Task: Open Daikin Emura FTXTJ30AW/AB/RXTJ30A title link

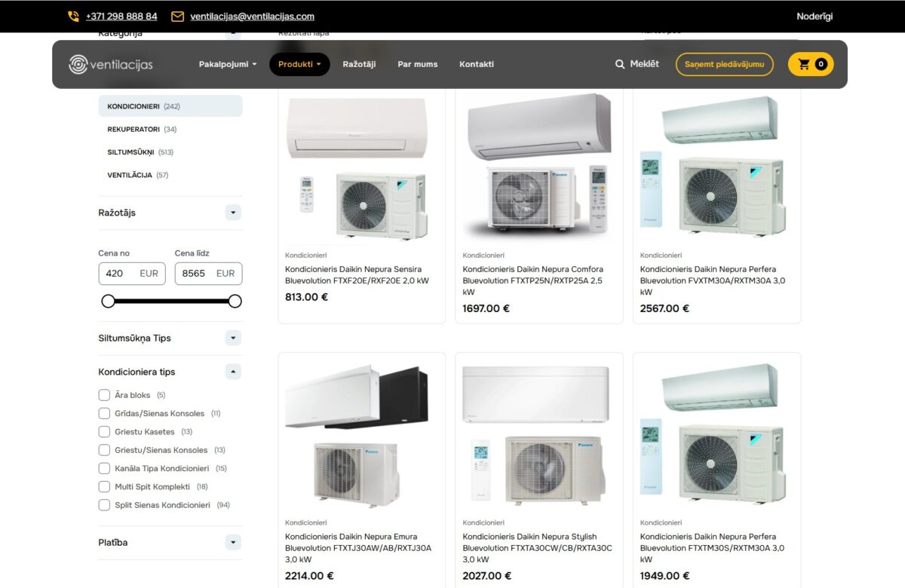Action: point(358,548)
